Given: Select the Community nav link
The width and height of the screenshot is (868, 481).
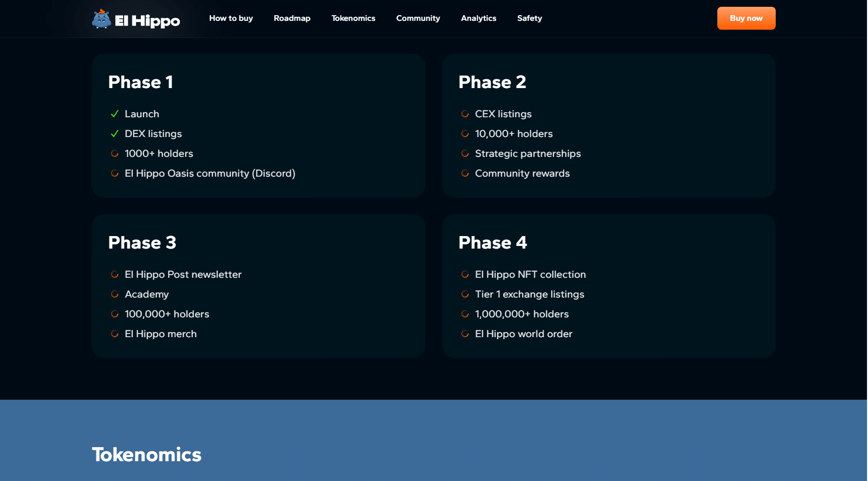Looking at the screenshot, I should pyautogui.click(x=418, y=18).
